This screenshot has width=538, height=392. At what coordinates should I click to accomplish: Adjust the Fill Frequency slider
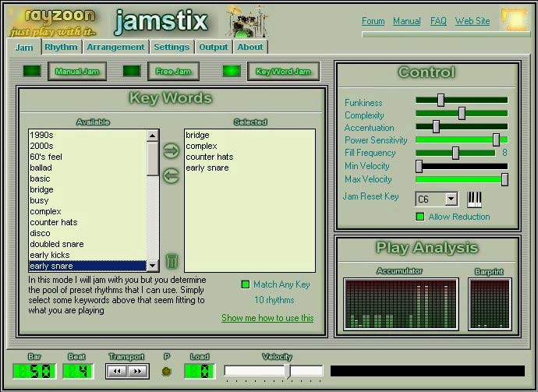pyautogui.click(x=455, y=153)
